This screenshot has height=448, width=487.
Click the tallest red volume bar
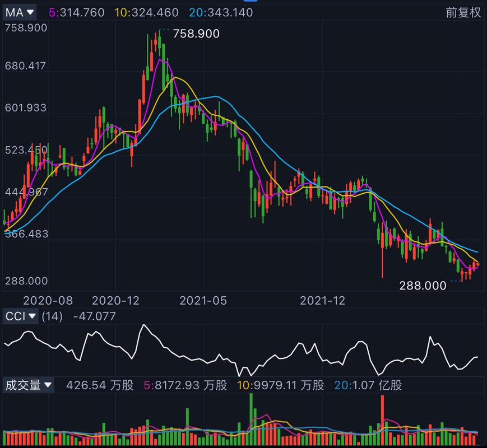point(383,420)
